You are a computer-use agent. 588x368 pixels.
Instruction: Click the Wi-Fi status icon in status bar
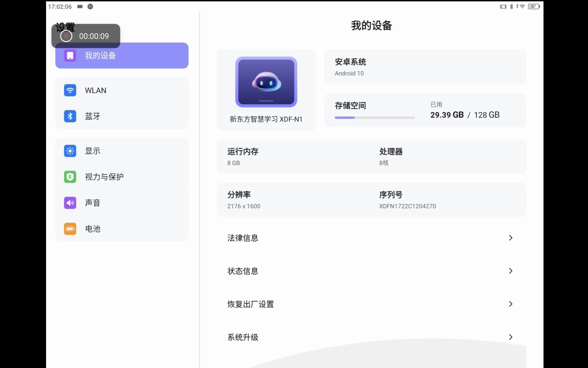coord(522,7)
